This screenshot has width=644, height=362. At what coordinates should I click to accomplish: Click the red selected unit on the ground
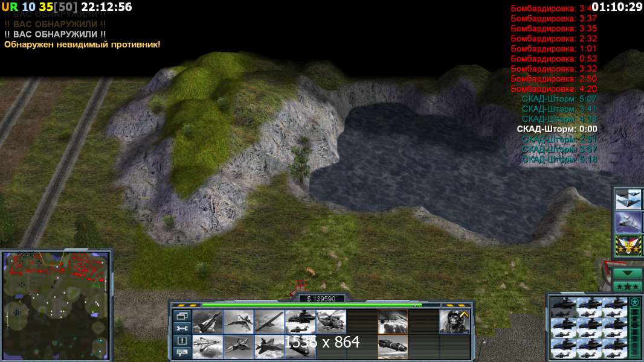point(300,285)
